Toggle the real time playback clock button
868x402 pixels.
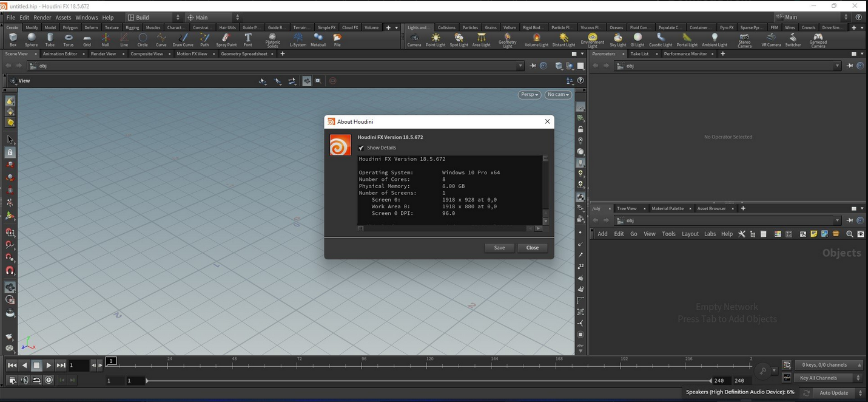[x=49, y=380]
